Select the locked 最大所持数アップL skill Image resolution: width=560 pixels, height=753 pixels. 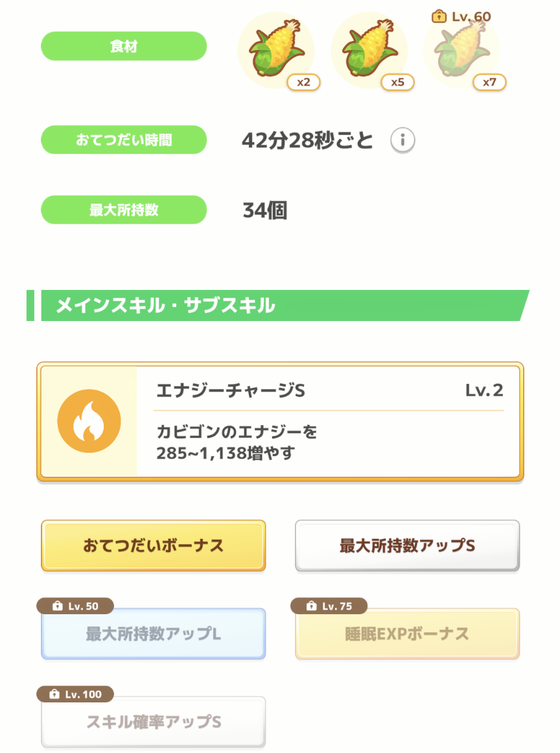(x=154, y=634)
